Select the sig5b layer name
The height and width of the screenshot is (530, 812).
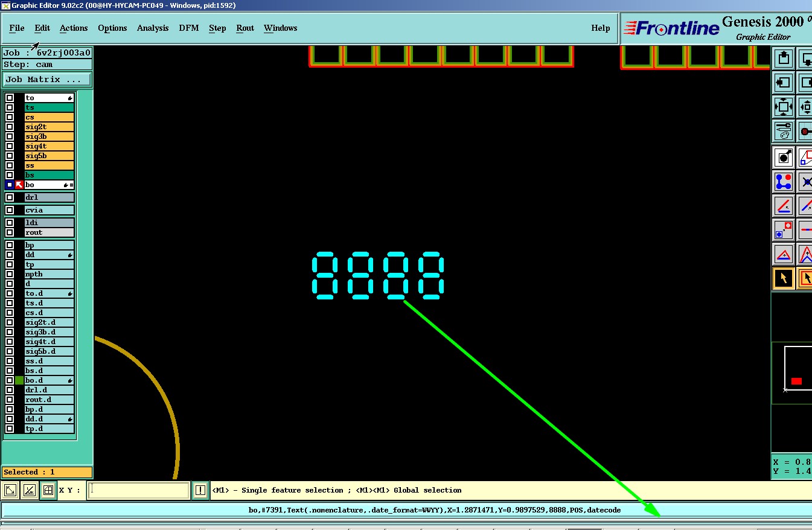50,156
